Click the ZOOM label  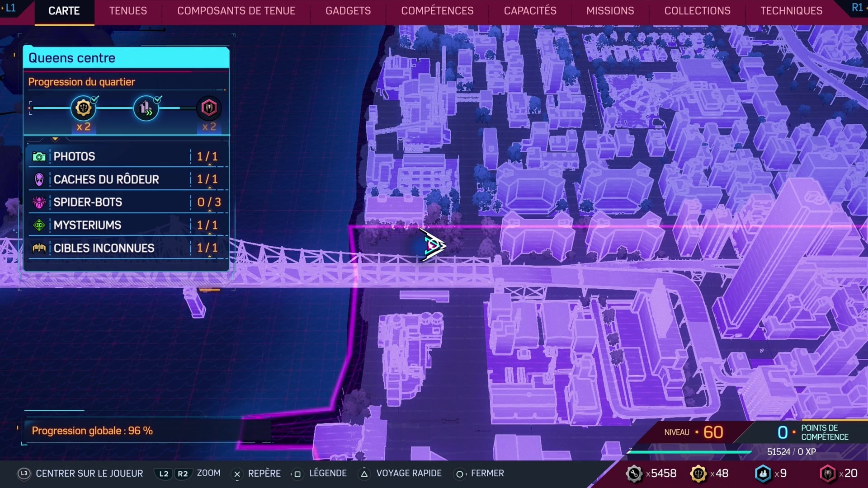click(208, 473)
